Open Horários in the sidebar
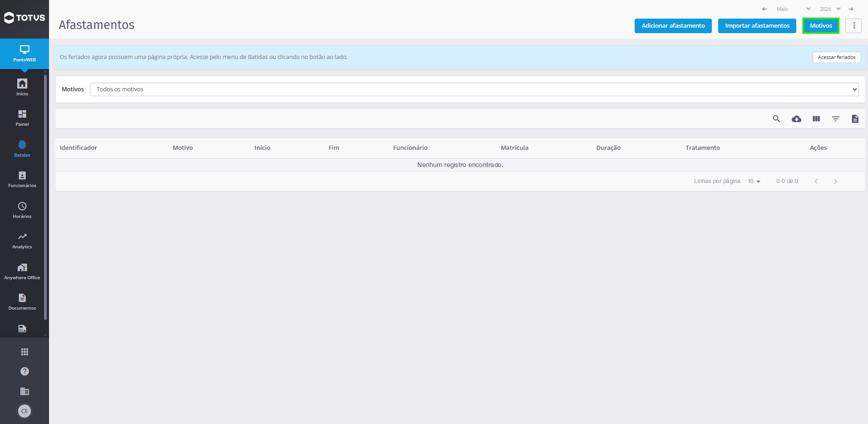The image size is (868, 424). coord(22,210)
